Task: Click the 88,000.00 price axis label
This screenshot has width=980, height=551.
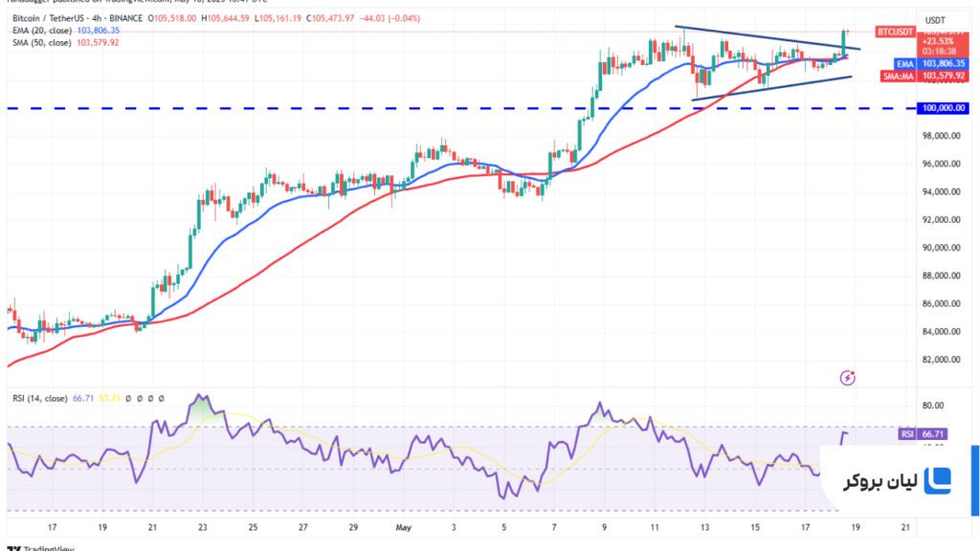Action: (x=942, y=275)
